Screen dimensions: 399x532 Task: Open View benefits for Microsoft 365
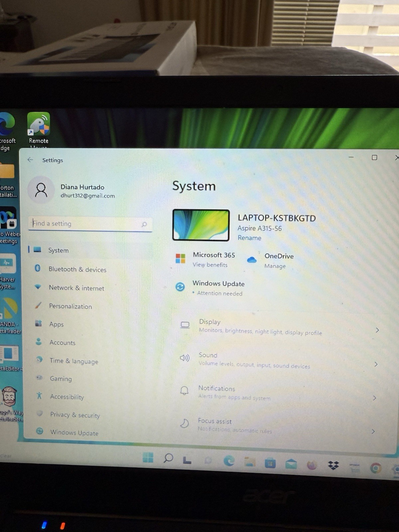click(210, 265)
